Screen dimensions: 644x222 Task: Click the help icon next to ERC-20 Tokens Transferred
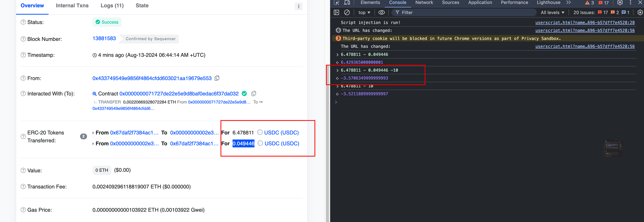(23, 136)
